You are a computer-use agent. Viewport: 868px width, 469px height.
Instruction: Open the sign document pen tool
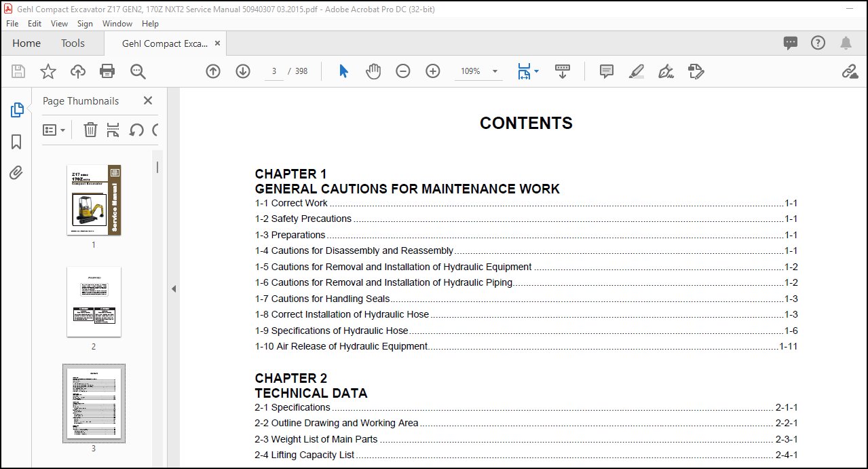click(666, 71)
